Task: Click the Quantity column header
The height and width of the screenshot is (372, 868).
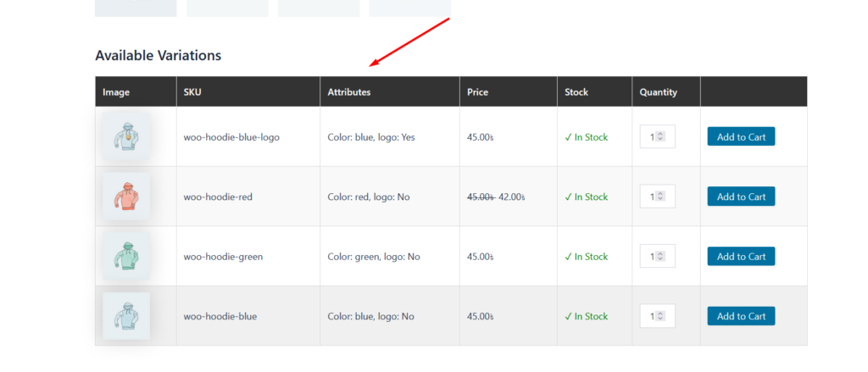Action: tap(658, 92)
